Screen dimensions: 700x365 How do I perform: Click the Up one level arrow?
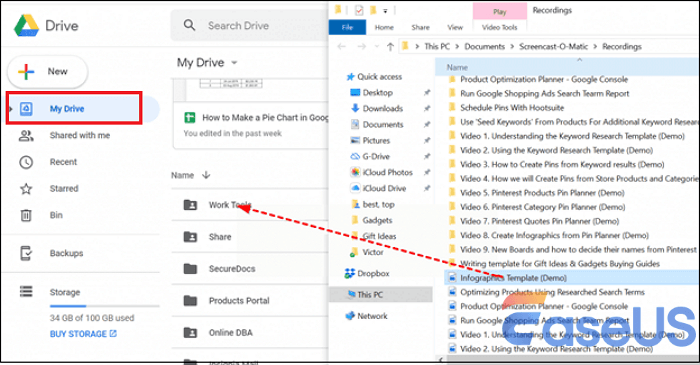pos(390,46)
